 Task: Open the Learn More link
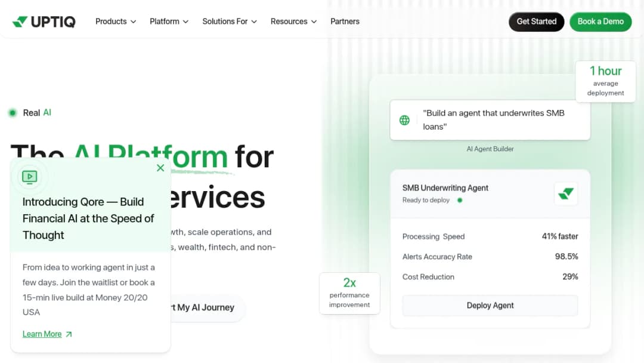(x=42, y=334)
